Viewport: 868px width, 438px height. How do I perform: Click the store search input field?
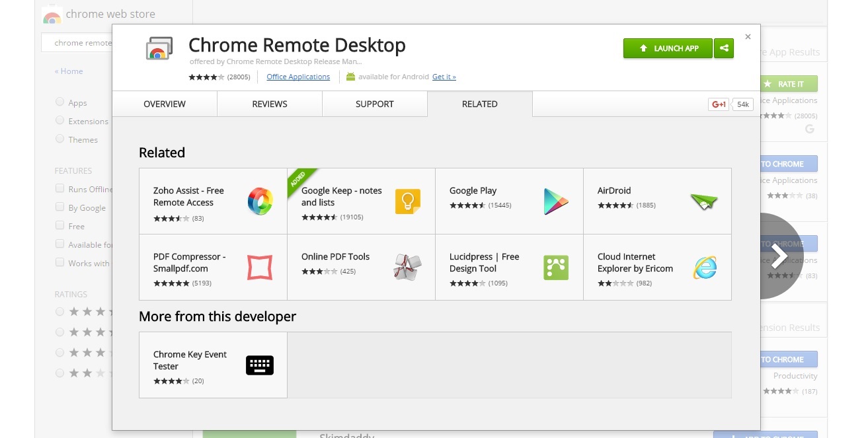pyautogui.click(x=78, y=43)
